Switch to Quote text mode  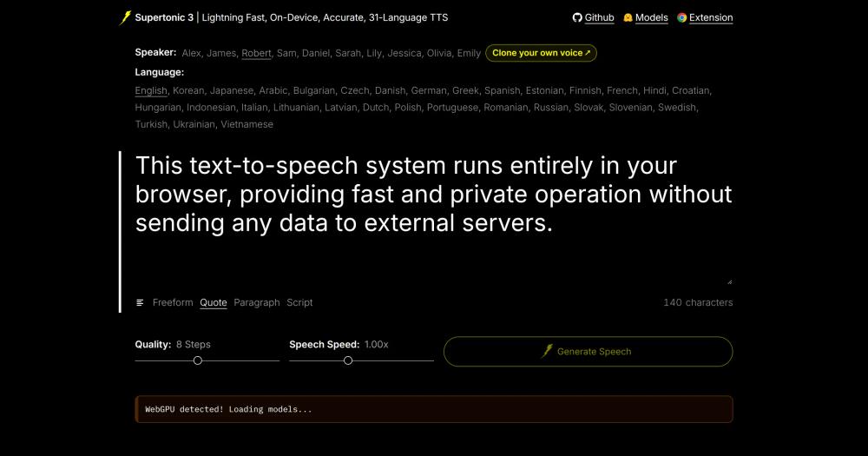pyautogui.click(x=214, y=302)
